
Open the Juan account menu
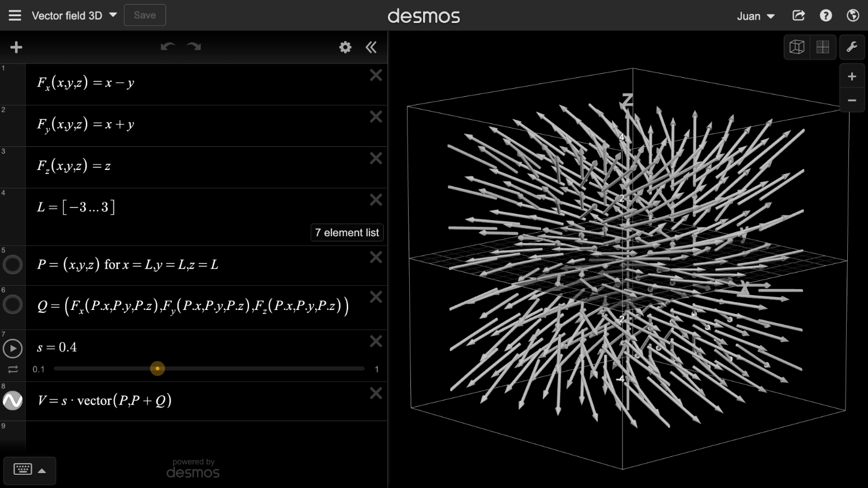(756, 16)
